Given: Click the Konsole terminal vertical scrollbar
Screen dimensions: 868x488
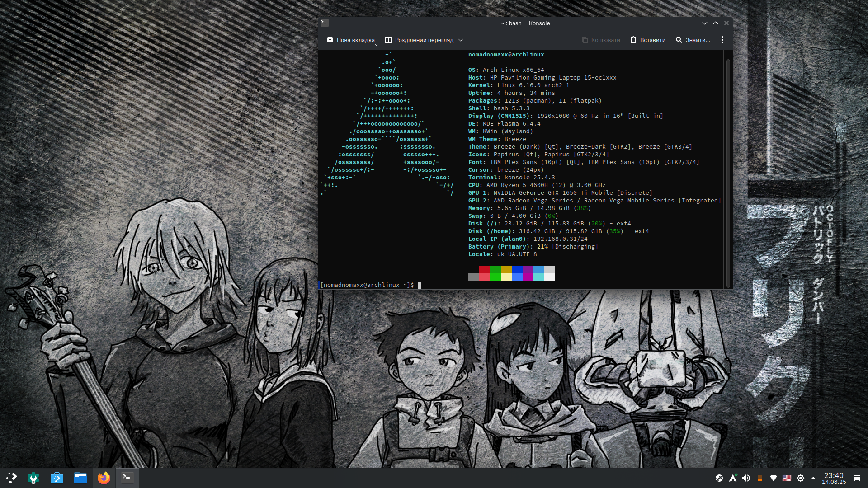Looking at the screenshot, I should pyautogui.click(x=728, y=172).
